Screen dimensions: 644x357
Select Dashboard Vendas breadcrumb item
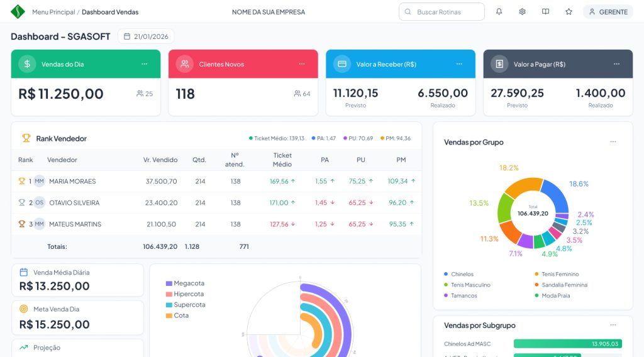click(x=110, y=12)
